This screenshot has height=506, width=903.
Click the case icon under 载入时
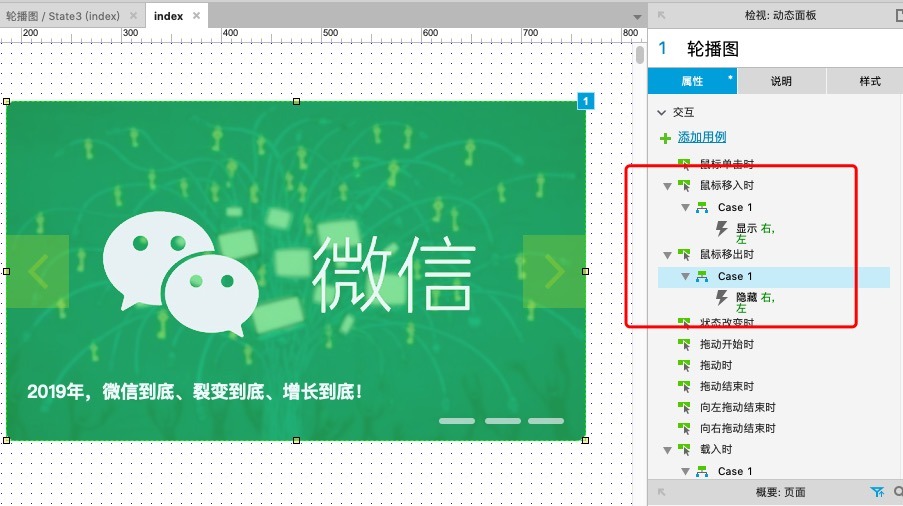coord(701,471)
